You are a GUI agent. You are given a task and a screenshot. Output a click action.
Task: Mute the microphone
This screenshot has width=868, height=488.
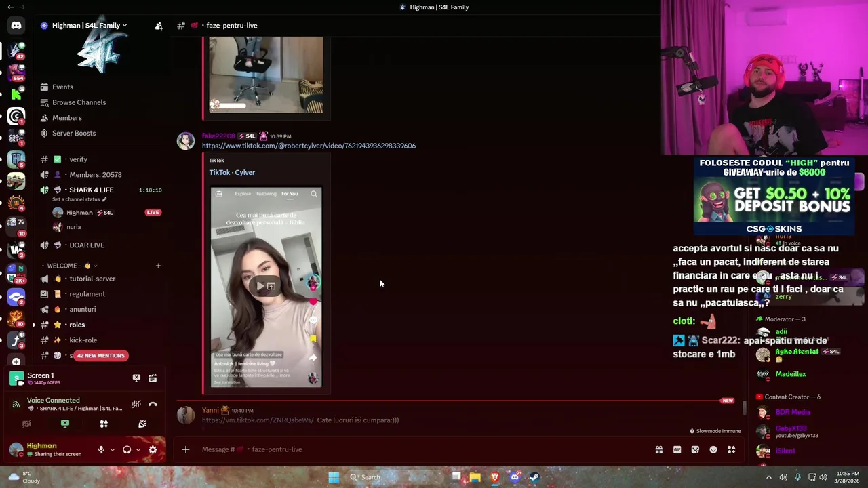pos(101,449)
